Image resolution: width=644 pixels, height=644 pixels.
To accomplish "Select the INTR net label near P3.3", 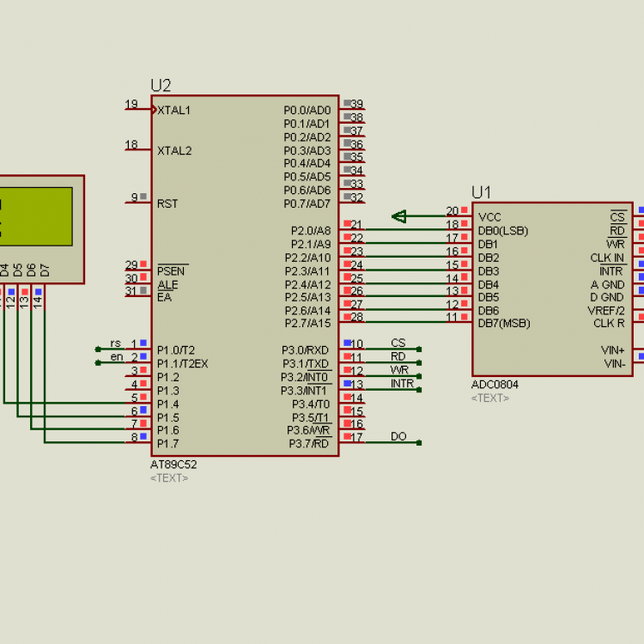I will [x=402, y=384].
